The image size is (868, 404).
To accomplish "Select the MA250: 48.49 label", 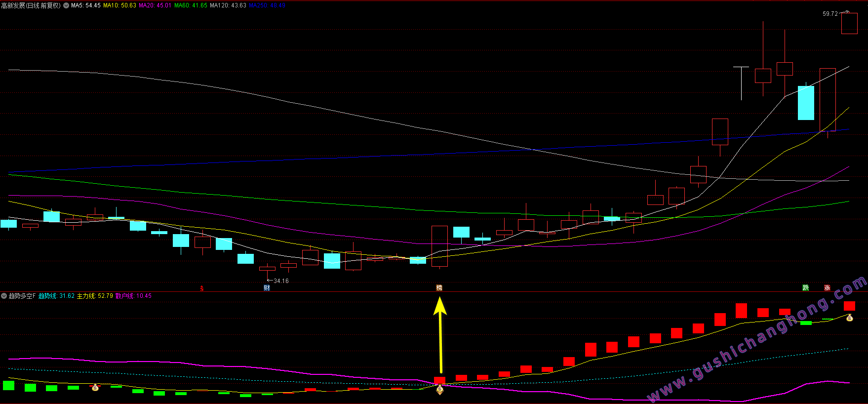I will pos(267,5).
